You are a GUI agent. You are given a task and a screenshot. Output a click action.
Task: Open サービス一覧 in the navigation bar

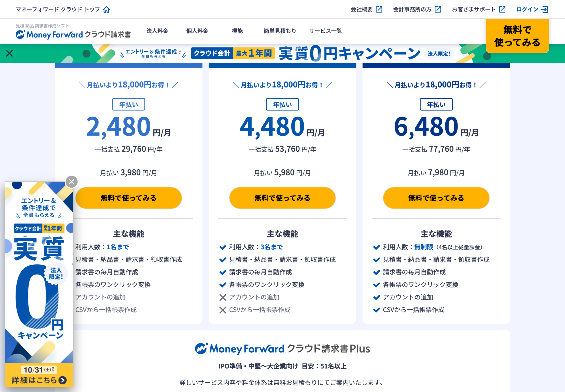[326, 31]
